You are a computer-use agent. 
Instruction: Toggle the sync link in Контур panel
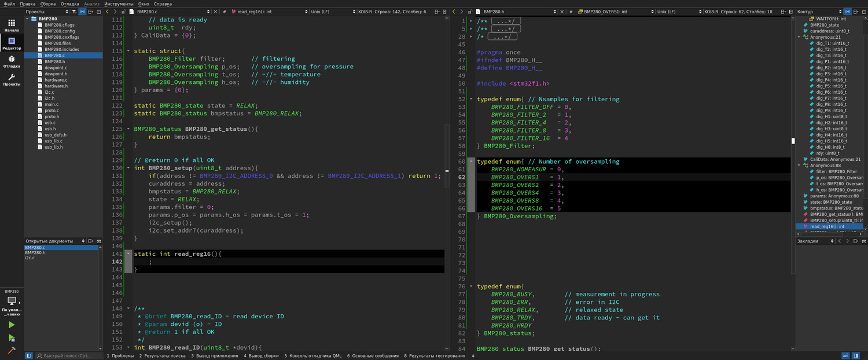[x=848, y=12]
